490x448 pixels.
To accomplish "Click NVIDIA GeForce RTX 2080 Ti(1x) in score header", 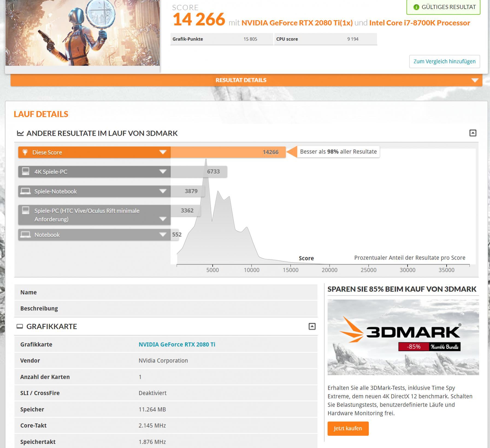I will click(x=297, y=23).
